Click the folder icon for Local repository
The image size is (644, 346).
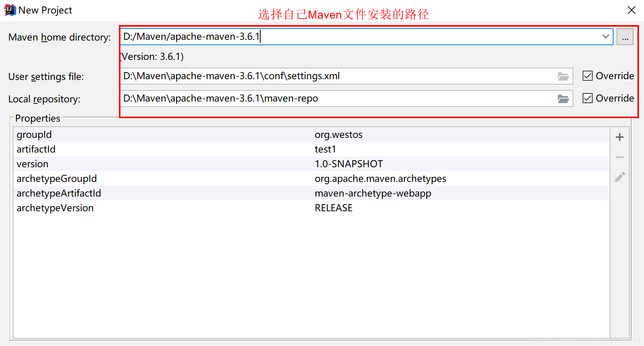pos(563,99)
